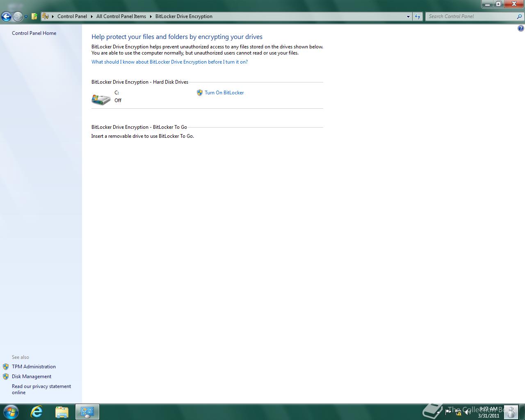Turn On BitLocker for drive C:
Screen dimensions: 525x420
coord(224,93)
